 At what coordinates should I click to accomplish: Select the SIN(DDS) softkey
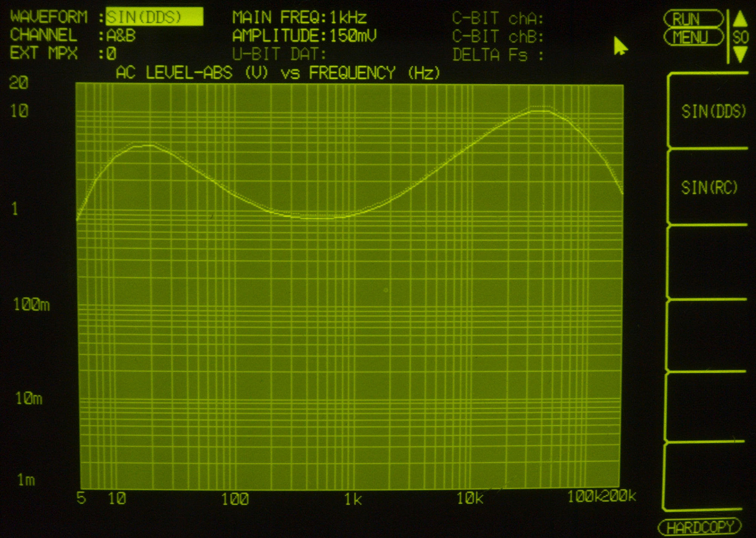(713, 111)
